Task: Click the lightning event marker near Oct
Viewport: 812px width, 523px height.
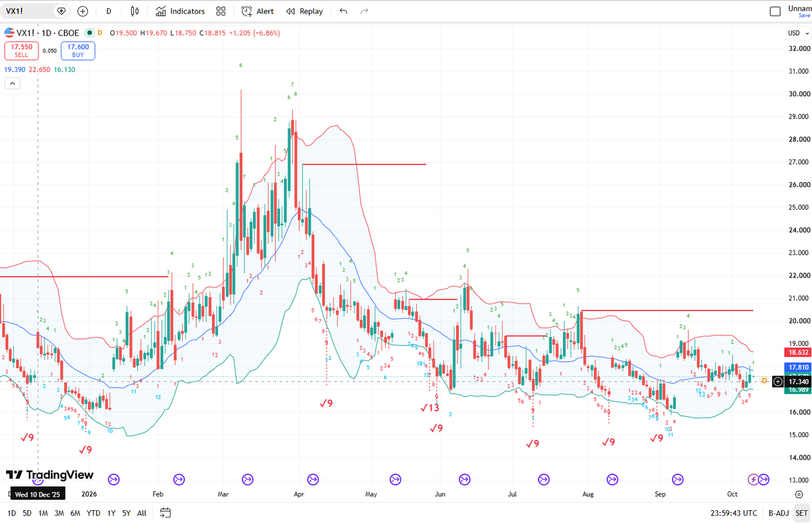Action: coord(754,480)
